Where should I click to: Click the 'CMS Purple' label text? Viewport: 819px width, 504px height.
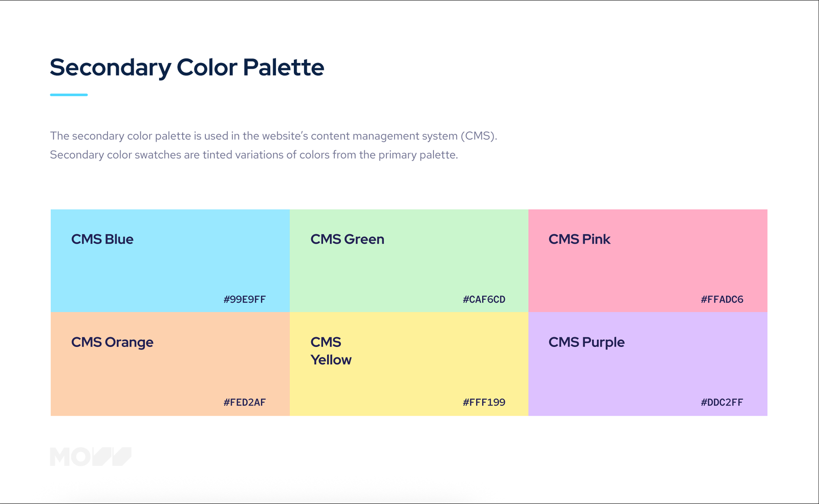coord(587,342)
